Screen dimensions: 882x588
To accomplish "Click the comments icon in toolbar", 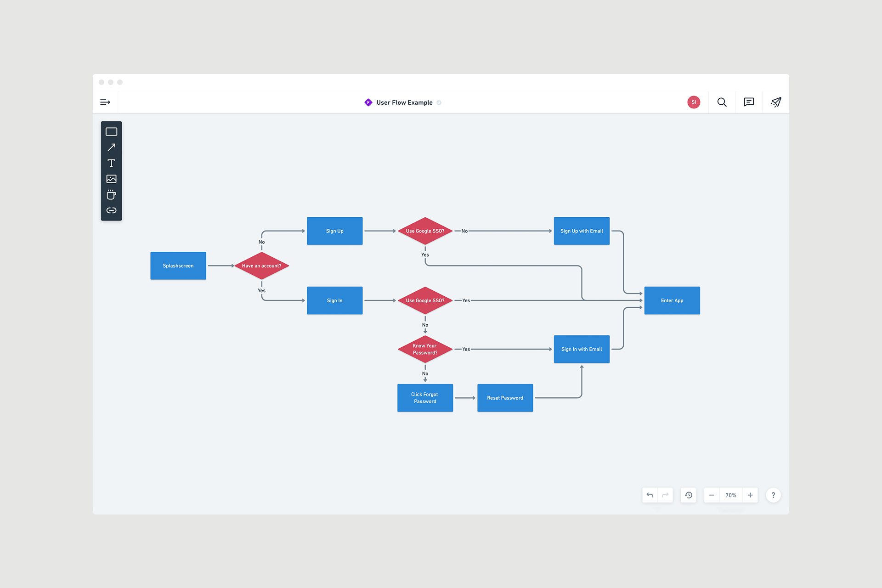I will [x=749, y=102].
